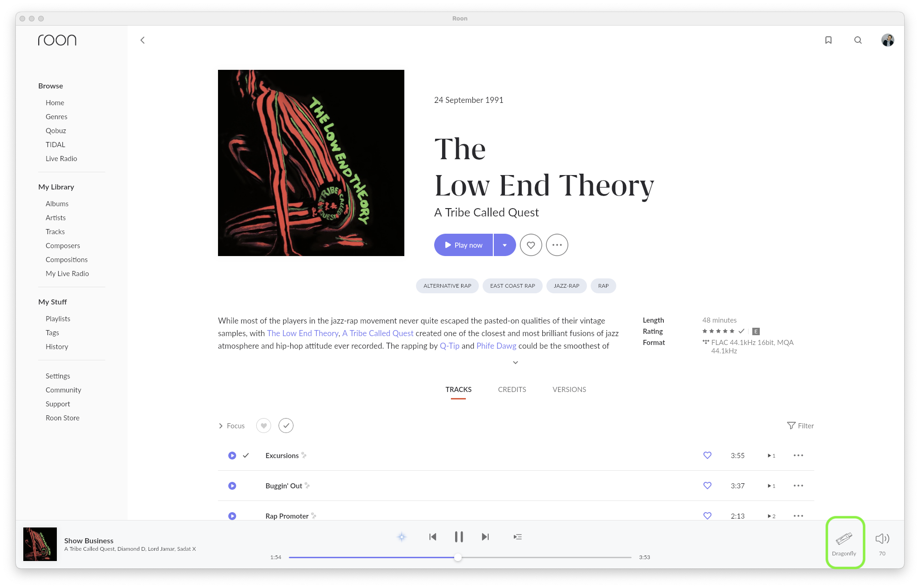Open the Q-Tip artist link
This screenshot has width=920, height=588.
(x=450, y=346)
